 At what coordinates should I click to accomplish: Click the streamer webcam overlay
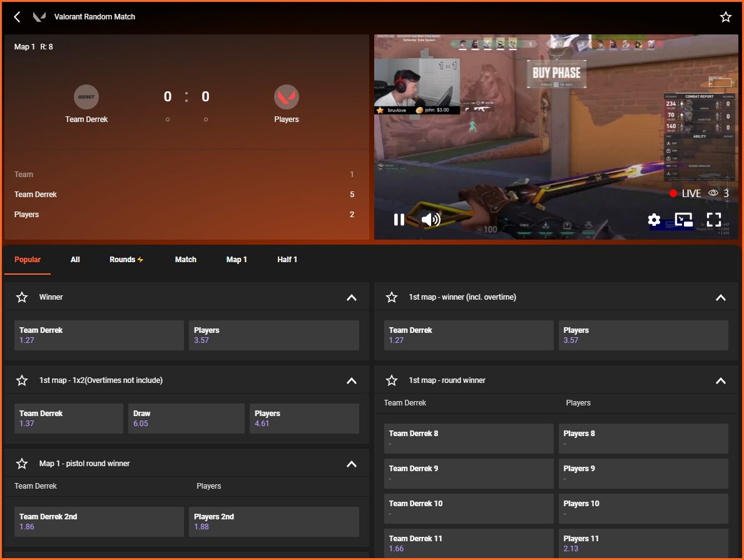[417, 86]
